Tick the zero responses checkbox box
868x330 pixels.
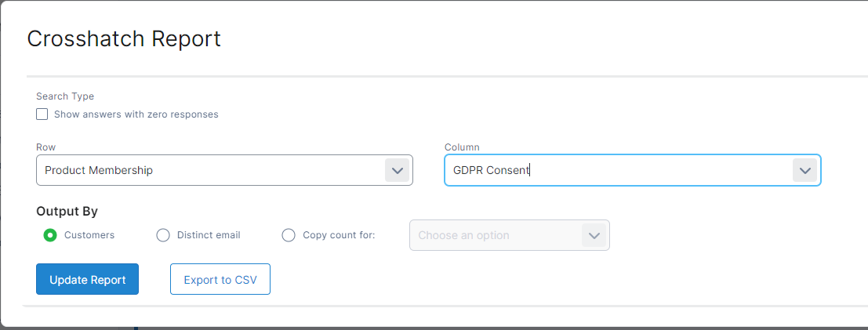[42, 114]
